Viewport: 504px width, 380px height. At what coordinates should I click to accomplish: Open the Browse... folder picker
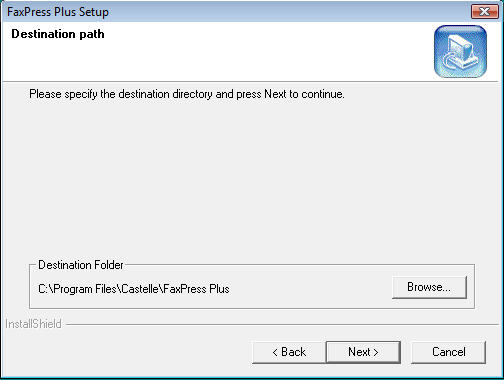point(429,287)
